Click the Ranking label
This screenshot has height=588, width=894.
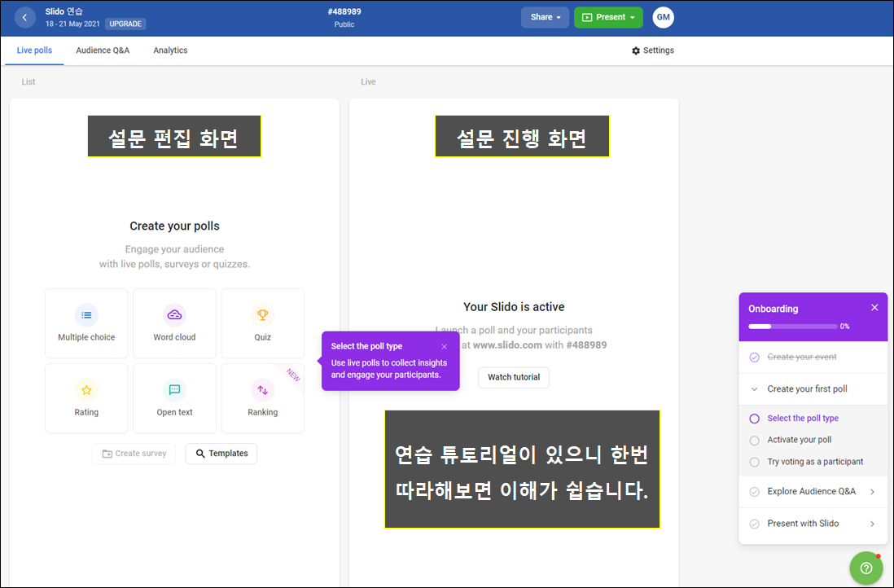point(262,412)
